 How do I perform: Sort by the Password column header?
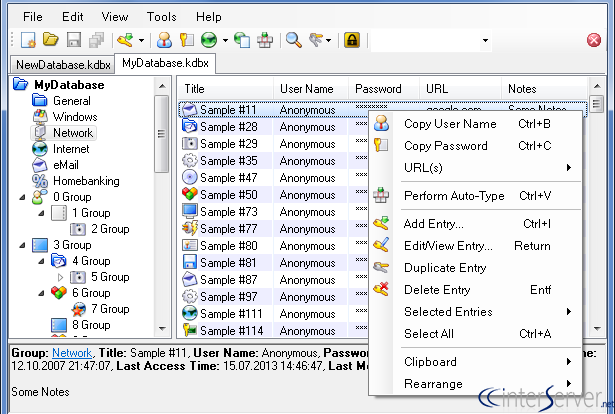[x=384, y=89]
